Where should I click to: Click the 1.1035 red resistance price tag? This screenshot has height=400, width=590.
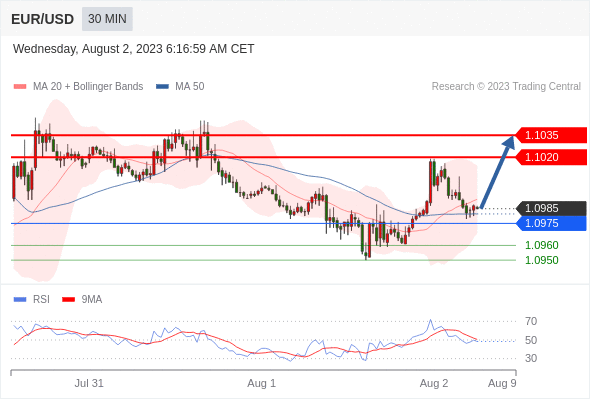(x=551, y=135)
